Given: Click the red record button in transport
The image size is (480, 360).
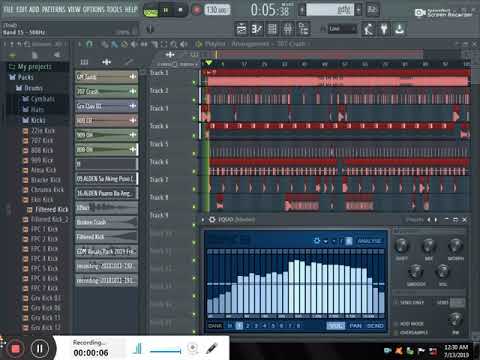Looking at the screenshot, I should 197,10.
